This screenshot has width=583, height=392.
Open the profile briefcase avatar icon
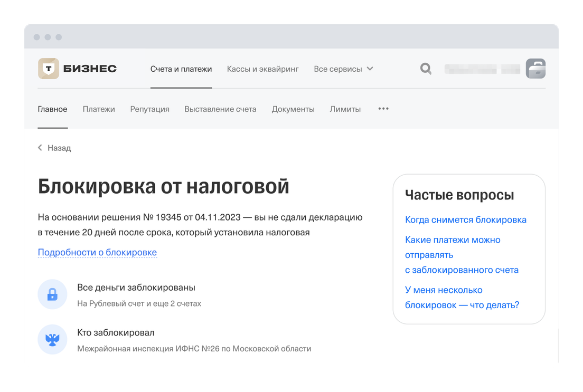(x=535, y=69)
